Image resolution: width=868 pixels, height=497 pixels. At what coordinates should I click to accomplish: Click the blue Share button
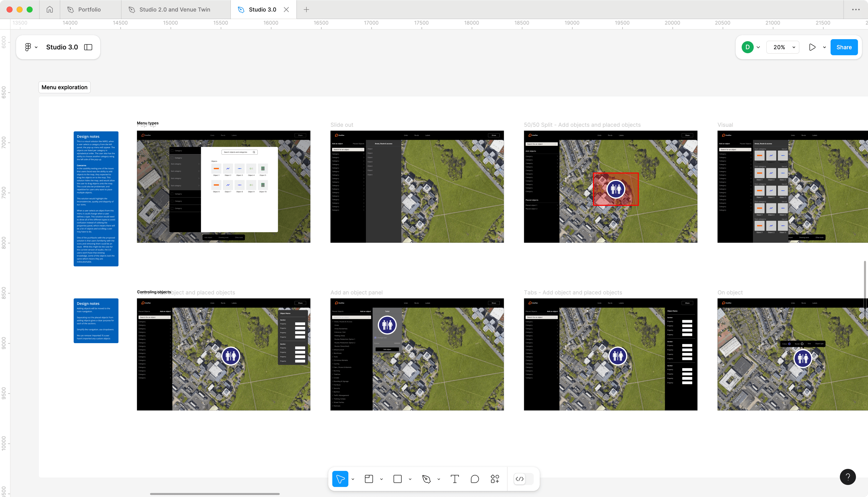pyautogui.click(x=844, y=47)
